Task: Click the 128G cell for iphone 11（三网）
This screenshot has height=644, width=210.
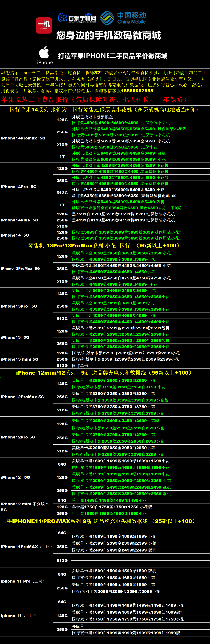Action: point(62,616)
